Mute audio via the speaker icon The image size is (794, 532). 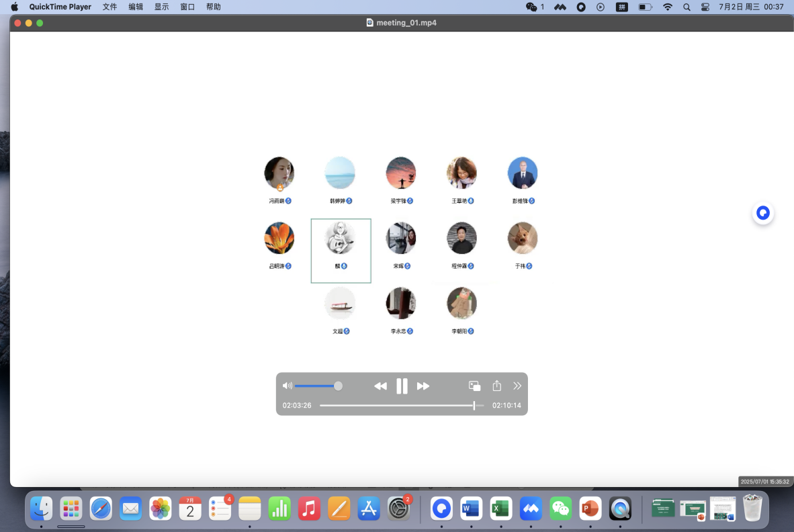287,386
